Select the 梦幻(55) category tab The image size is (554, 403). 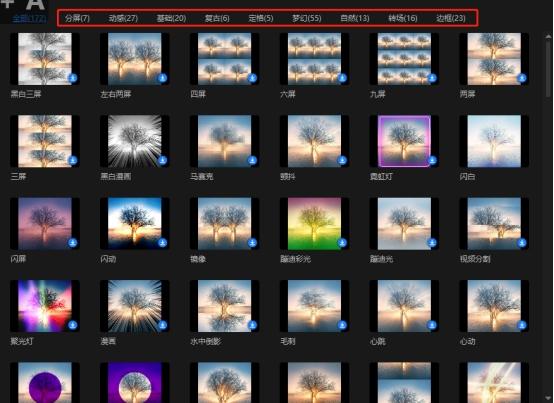click(x=306, y=18)
